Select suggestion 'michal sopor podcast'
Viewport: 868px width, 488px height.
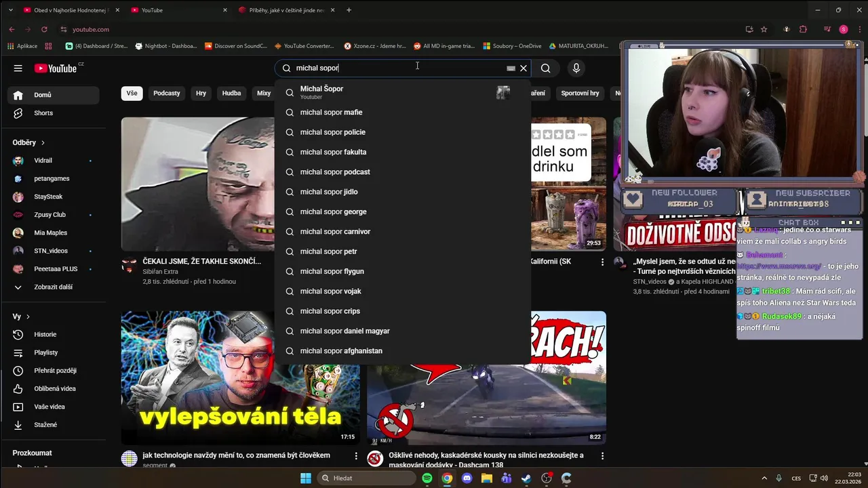pos(403,172)
